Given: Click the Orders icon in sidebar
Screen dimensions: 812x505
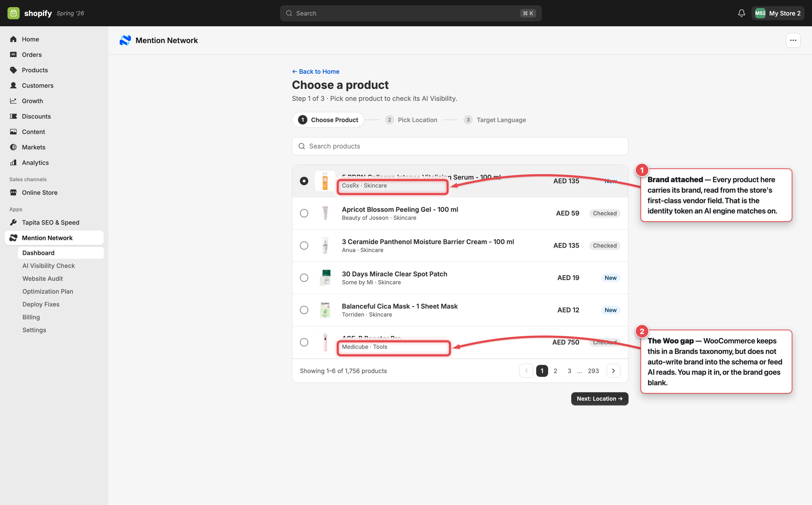Looking at the screenshot, I should (x=13, y=54).
